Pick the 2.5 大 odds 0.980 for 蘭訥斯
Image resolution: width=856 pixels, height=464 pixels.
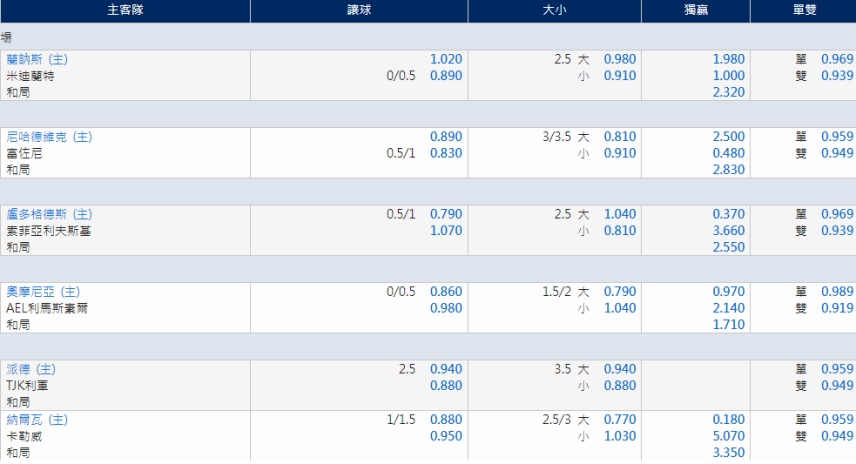click(x=620, y=59)
